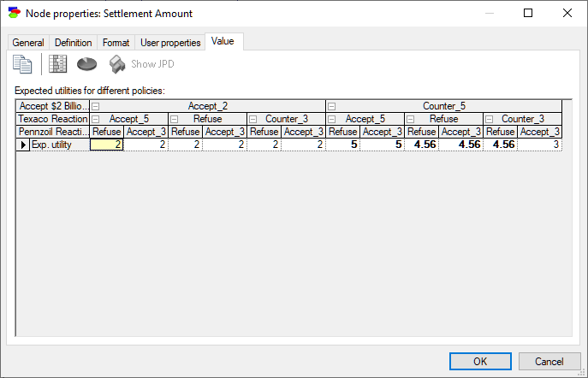
Task: Click the window resize grip at corner
Action: pyautogui.click(x=582, y=372)
